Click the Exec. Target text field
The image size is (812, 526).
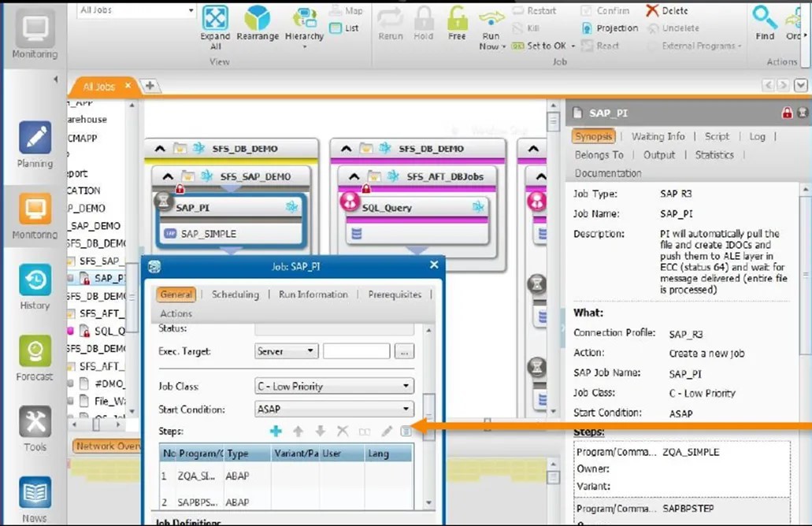pos(356,351)
